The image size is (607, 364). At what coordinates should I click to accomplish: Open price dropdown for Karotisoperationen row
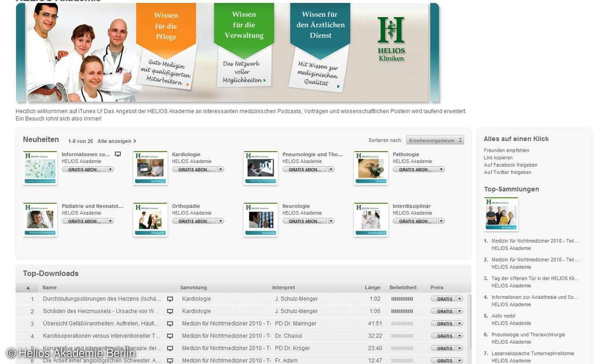pos(459,336)
